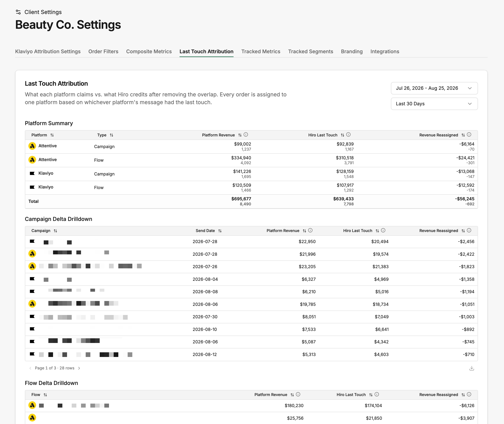Click Attentive icon in the Campaign row

coord(32,146)
